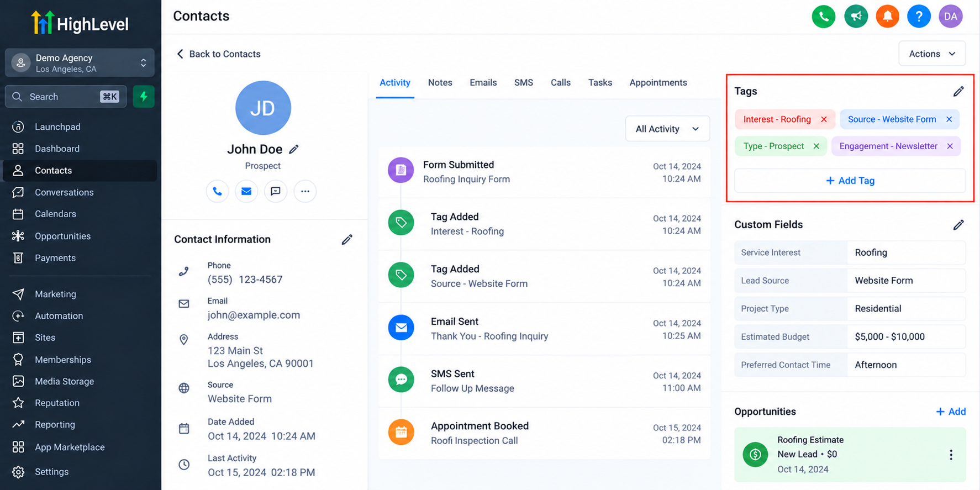Switch to the Emails tab
This screenshot has height=490, width=980.
click(483, 83)
